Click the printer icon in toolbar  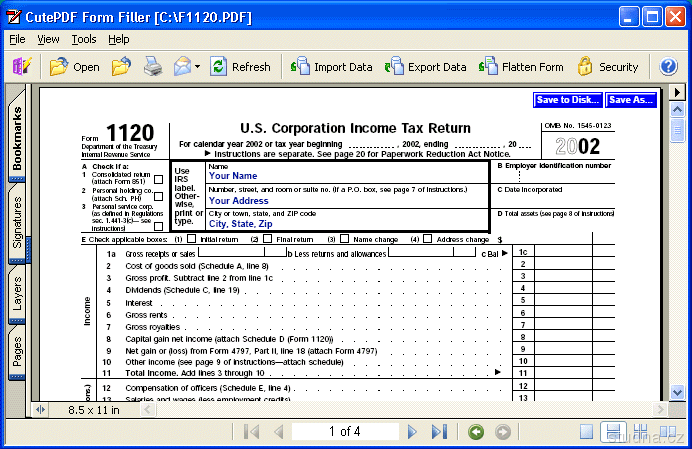coord(152,67)
